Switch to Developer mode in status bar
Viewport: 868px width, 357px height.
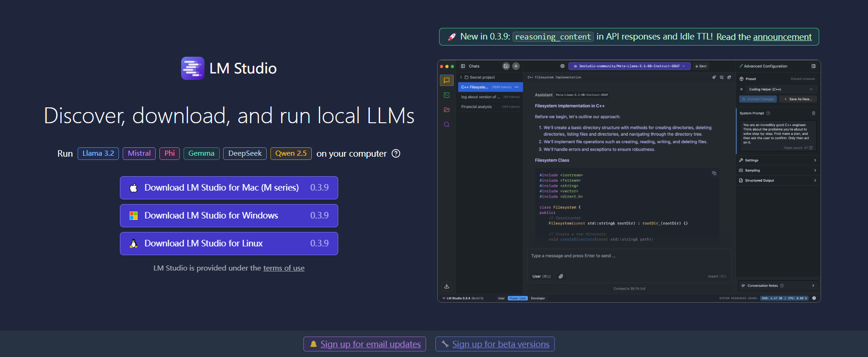point(538,298)
